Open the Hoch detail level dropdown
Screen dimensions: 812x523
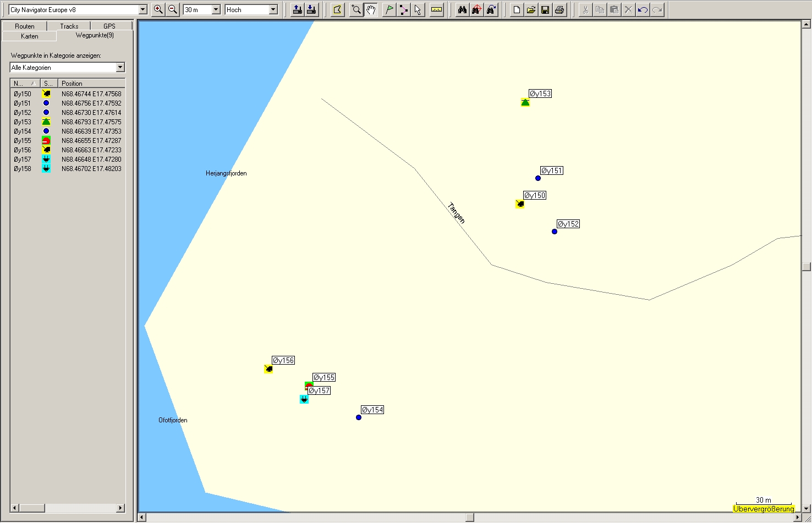(x=273, y=10)
